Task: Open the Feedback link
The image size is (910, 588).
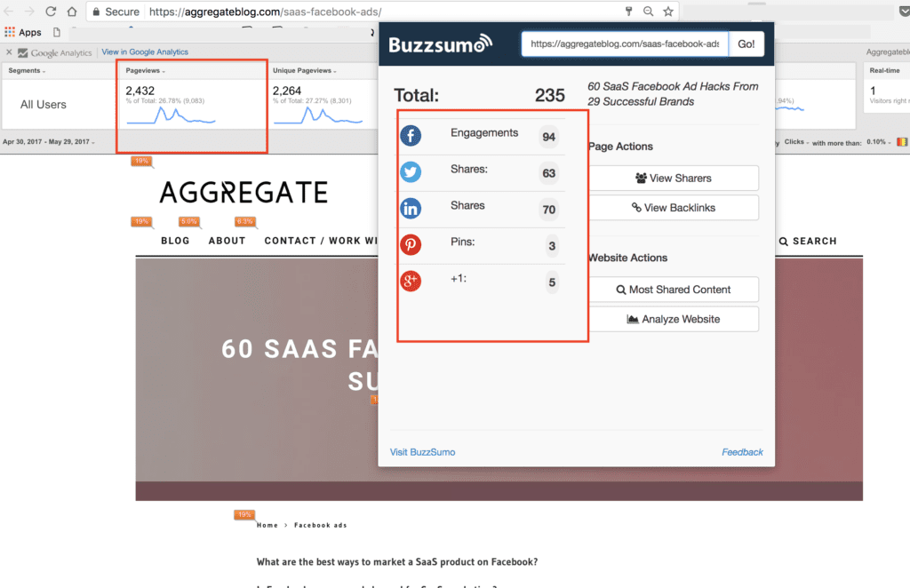Action: 742,452
